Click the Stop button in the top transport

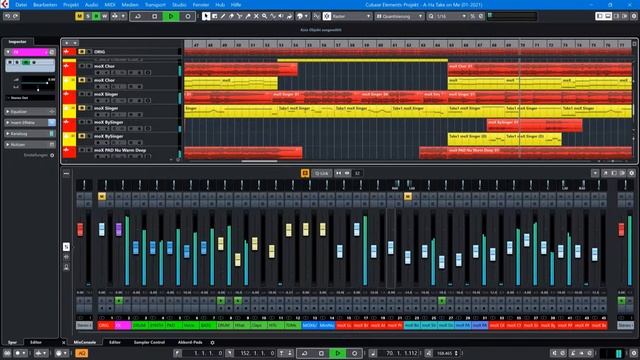[154, 16]
